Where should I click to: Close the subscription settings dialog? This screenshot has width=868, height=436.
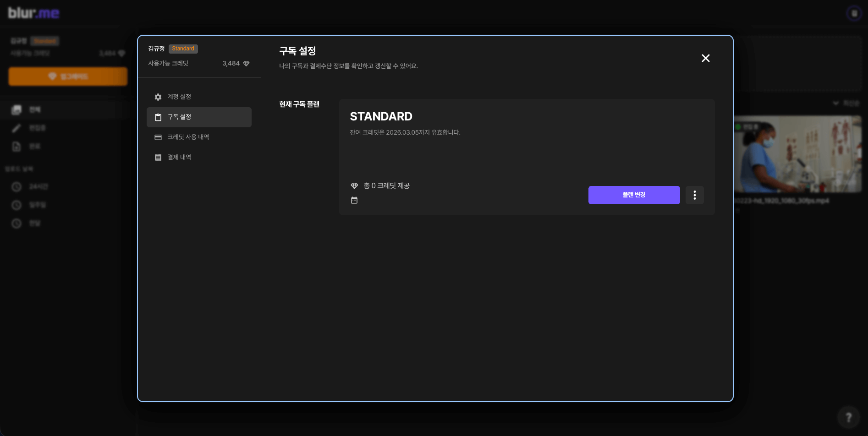(705, 58)
